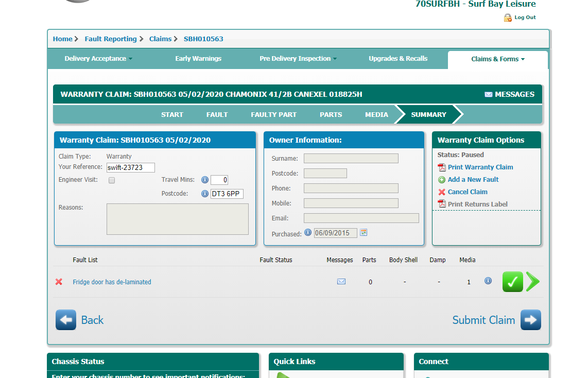The image size is (588, 378).
Task: Open the Purchased date calendar picker
Action: [364, 233]
